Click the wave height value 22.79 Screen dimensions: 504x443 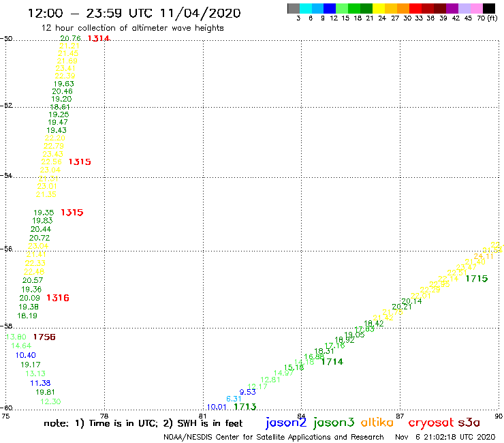coord(54,146)
